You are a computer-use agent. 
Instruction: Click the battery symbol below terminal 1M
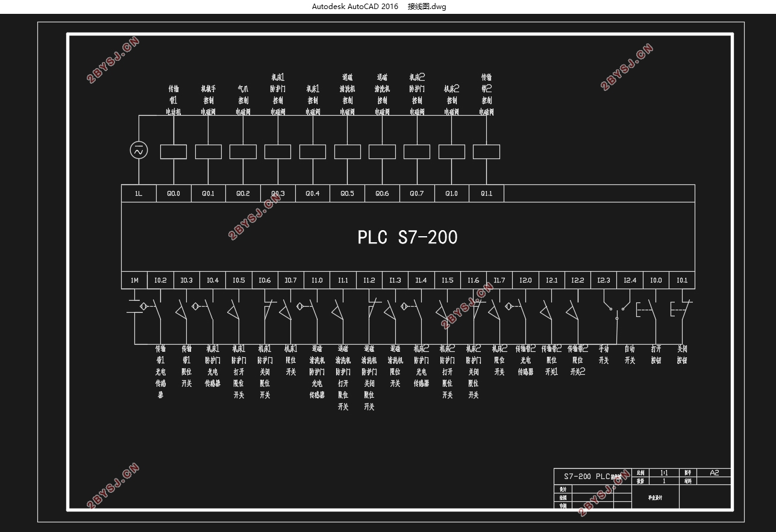click(x=134, y=305)
